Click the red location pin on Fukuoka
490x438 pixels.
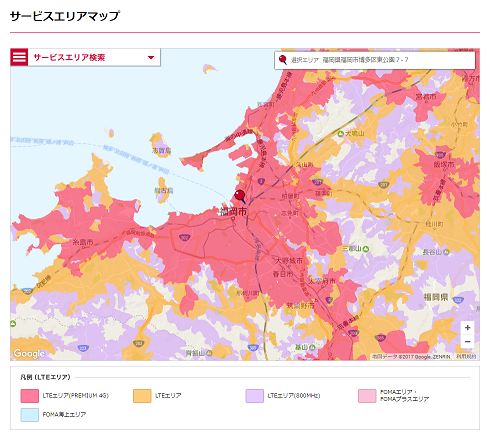[240, 196]
